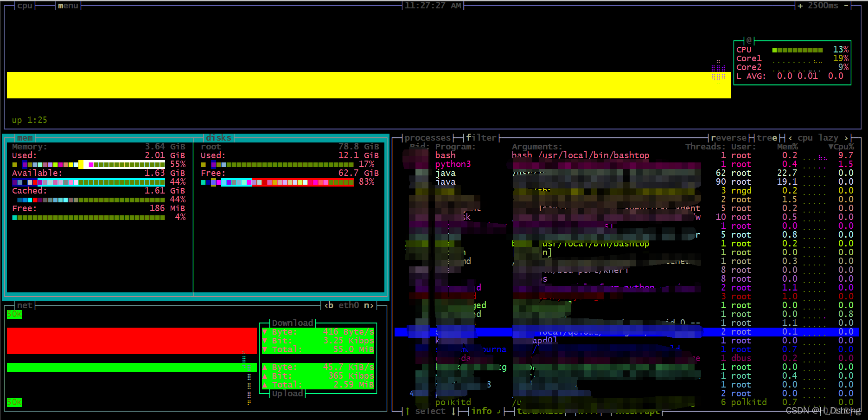This screenshot has width=868, height=420.
Task: Click the Mem% column header
Action: [788, 147]
